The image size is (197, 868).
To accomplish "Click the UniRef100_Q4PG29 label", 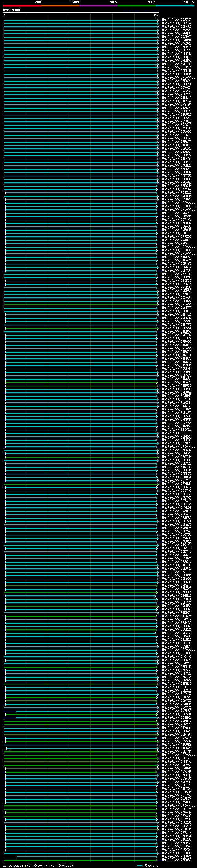I will [177, 748].
